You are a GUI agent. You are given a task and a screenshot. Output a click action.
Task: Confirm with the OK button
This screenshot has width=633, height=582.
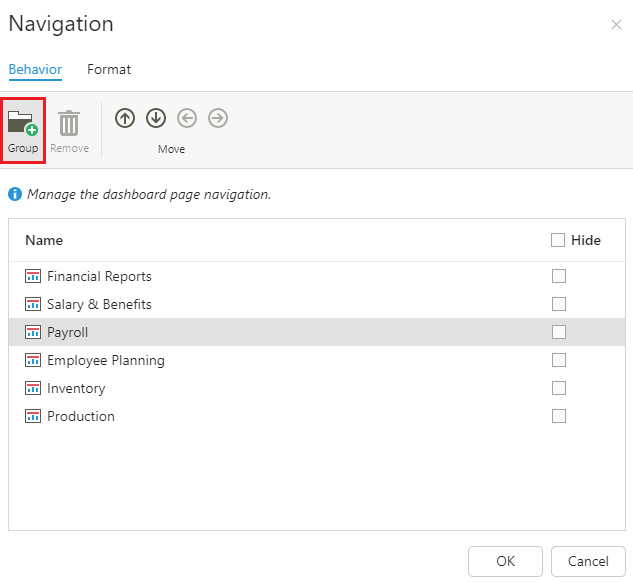coord(505,561)
